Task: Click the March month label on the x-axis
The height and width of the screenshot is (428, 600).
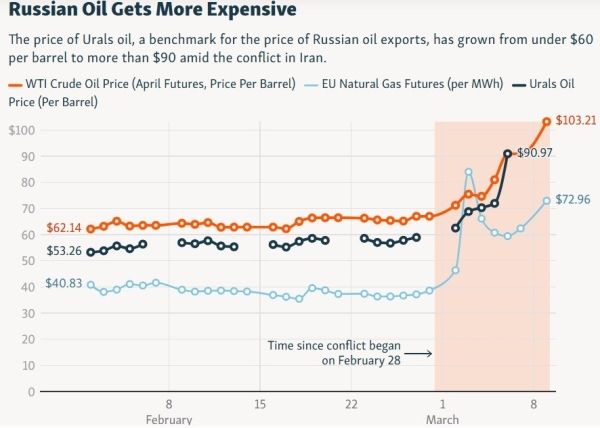Action: [x=443, y=420]
